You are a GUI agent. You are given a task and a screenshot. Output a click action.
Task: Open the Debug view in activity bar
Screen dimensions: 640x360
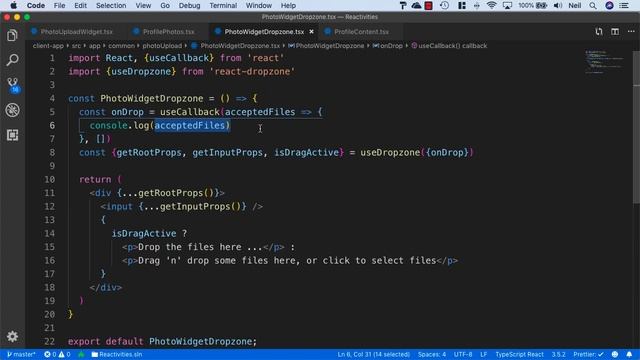[12, 110]
